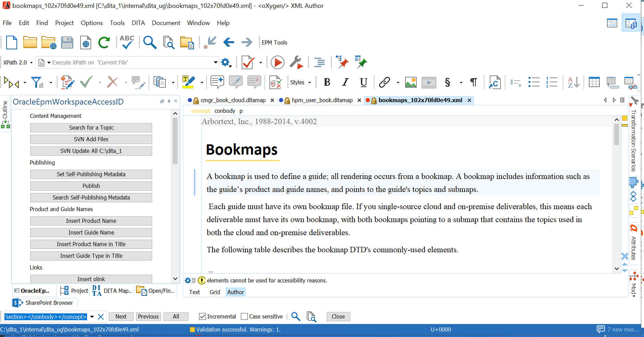The image size is (644, 337).
Task: Select the conbody breadcrumb element
Action: (225, 111)
